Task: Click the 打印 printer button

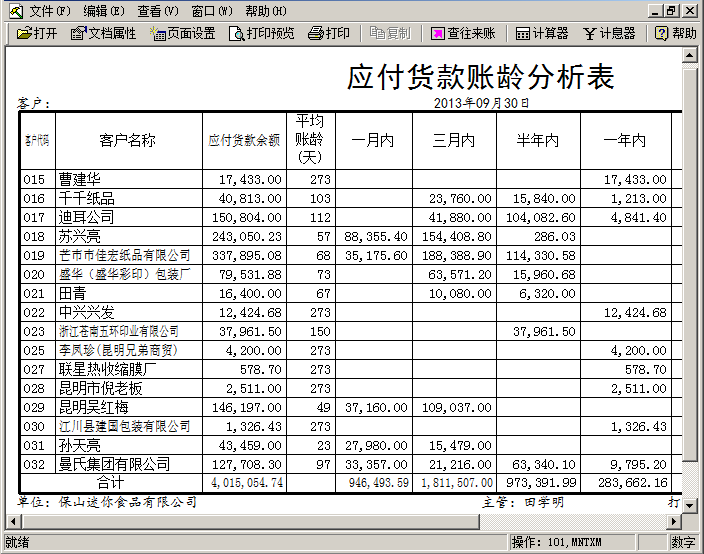Action: (x=329, y=33)
